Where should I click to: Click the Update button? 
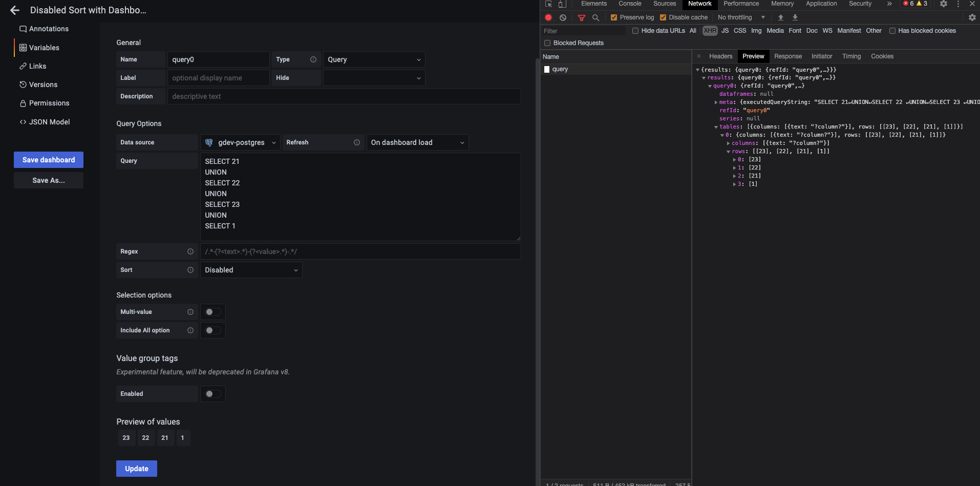click(136, 468)
